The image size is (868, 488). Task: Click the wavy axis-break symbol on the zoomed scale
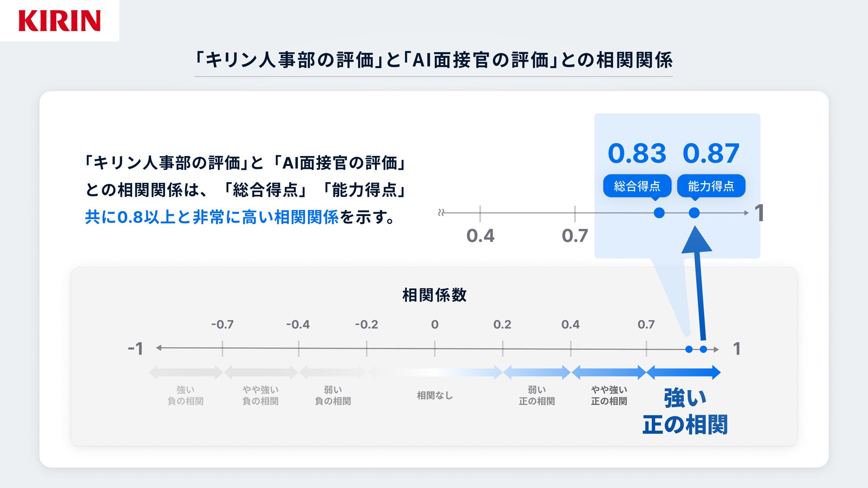pyautogui.click(x=441, y=213)
